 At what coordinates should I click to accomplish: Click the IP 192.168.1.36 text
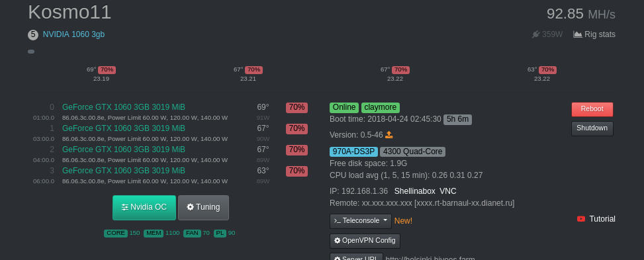pyautogui.click(x=359, y=191)
